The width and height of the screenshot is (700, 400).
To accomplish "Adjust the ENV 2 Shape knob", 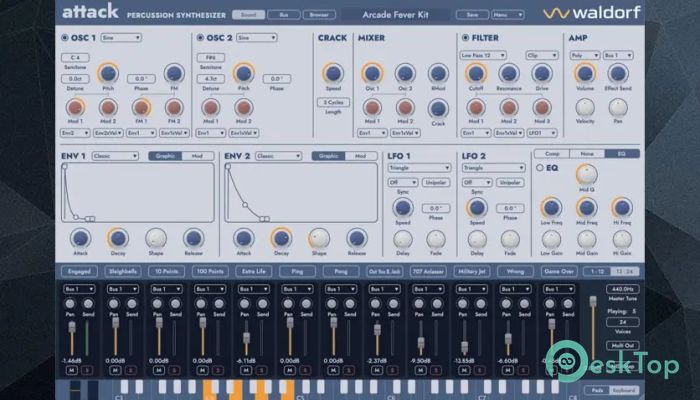I will coord(319,238).
